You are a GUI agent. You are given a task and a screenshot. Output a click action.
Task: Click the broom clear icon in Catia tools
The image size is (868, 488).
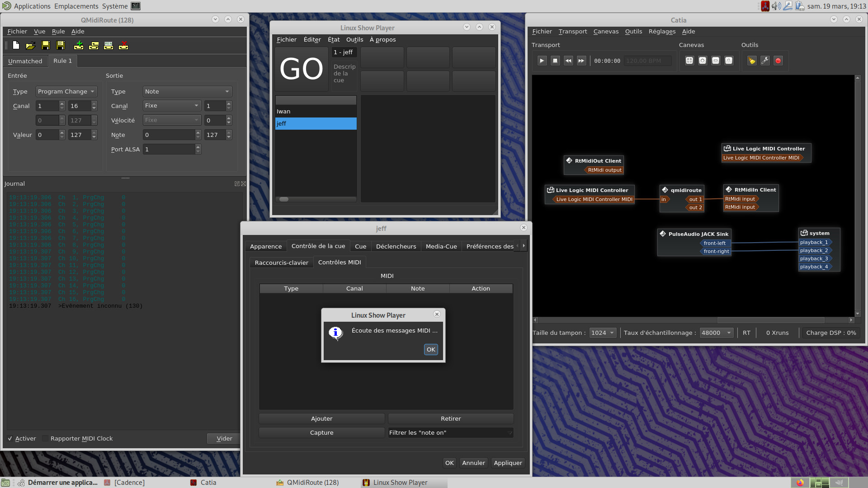[752, 61]
